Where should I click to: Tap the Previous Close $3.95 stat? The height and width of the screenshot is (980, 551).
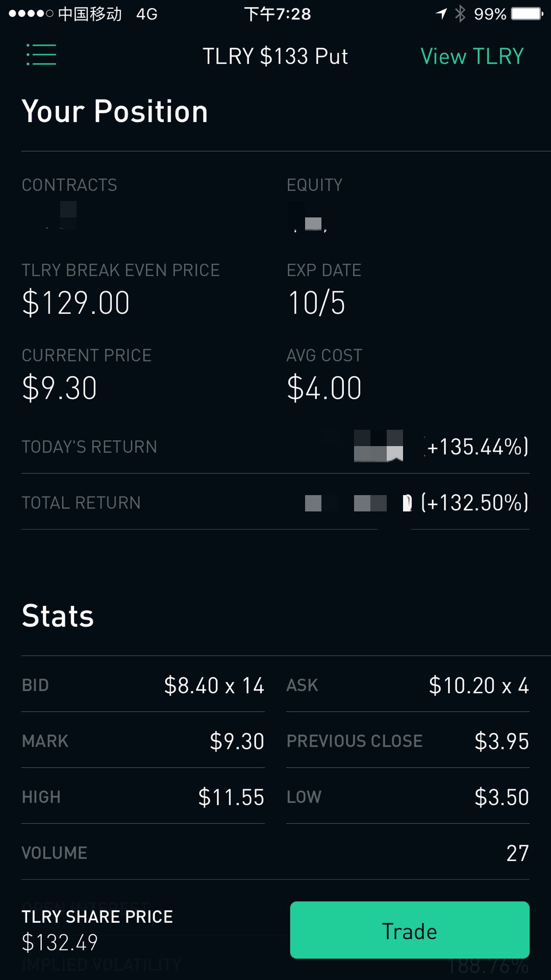click(x=408, y=741)
